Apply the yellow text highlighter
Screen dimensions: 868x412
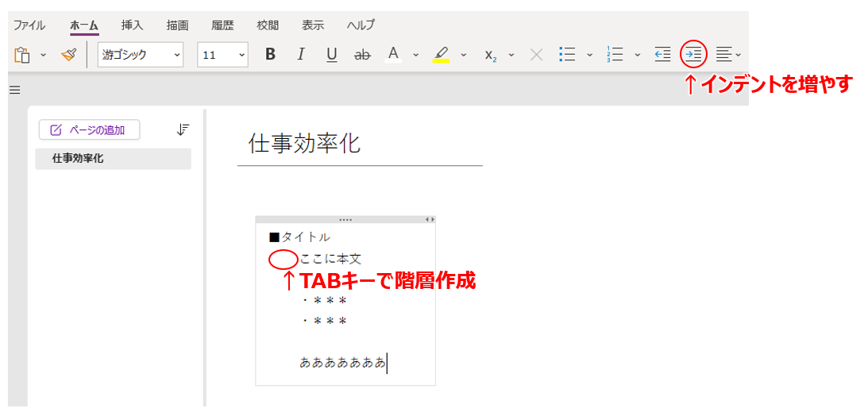tap(441, 54)
